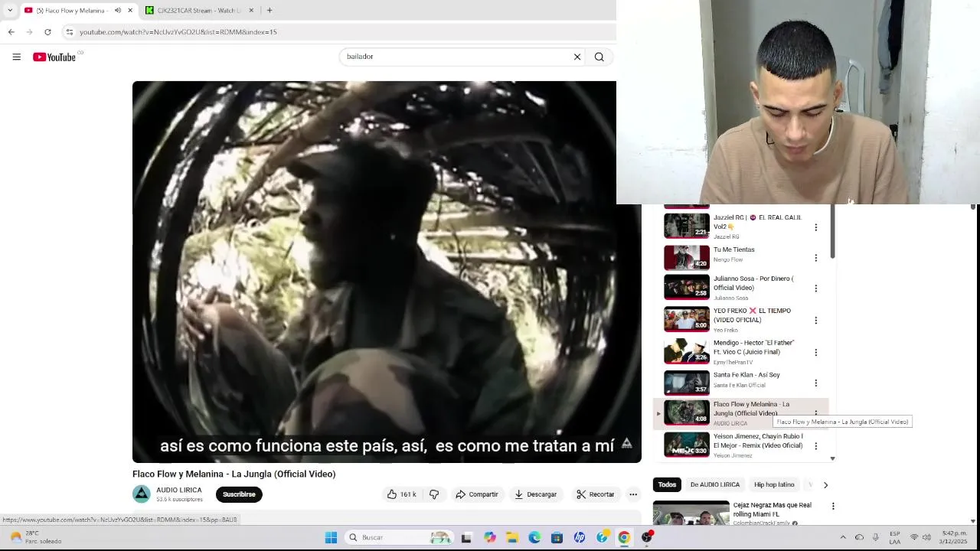The height and width of the screenshot is (551, 980).
Task: Play Tu Me Tientas by Ñengo Flow
Action: point(687,257)
